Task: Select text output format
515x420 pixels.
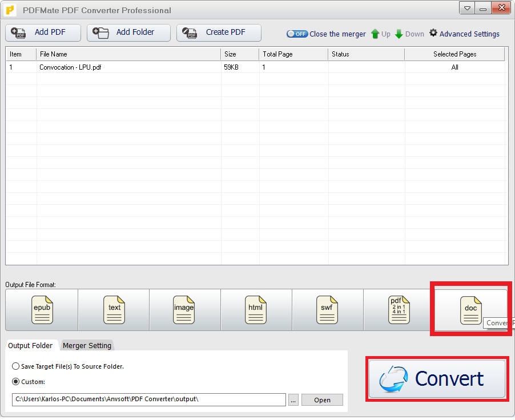Action: 114,310
